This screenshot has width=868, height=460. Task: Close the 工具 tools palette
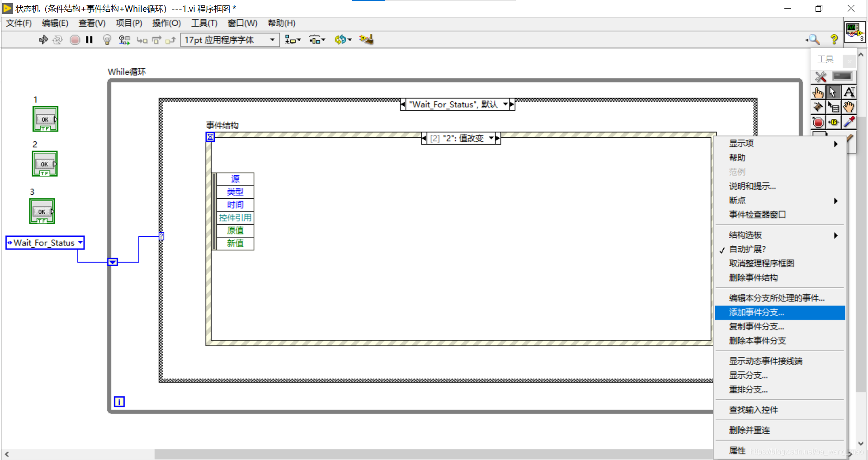tap(849, 61)
